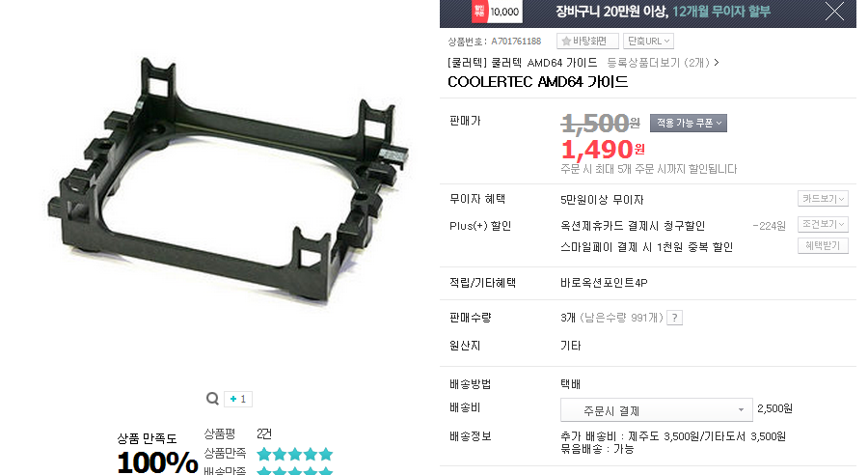Click the question mark help icon beside 남은수량

674,318
